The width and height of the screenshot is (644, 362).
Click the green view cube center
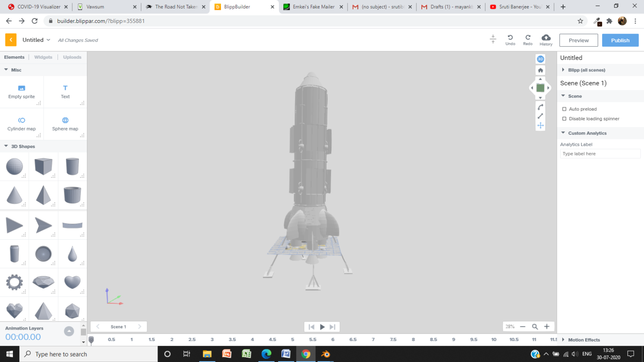(x=540, y=88)
